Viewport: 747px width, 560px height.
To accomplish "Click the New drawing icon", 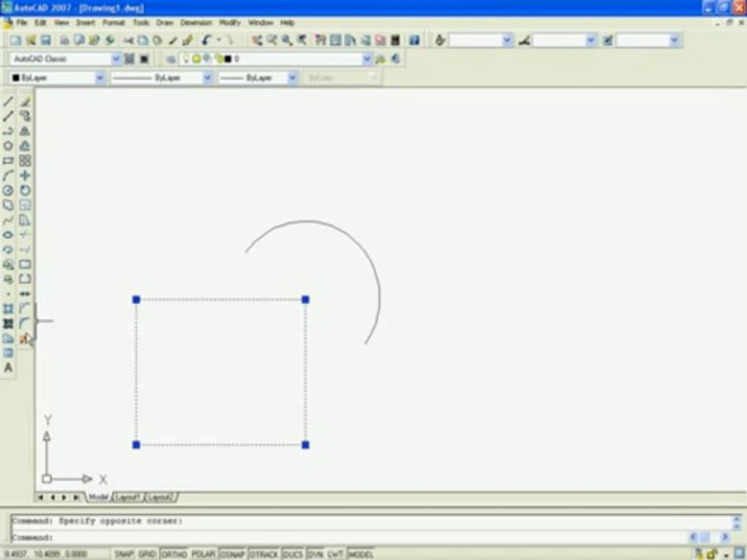I will (x=16, y=40).
